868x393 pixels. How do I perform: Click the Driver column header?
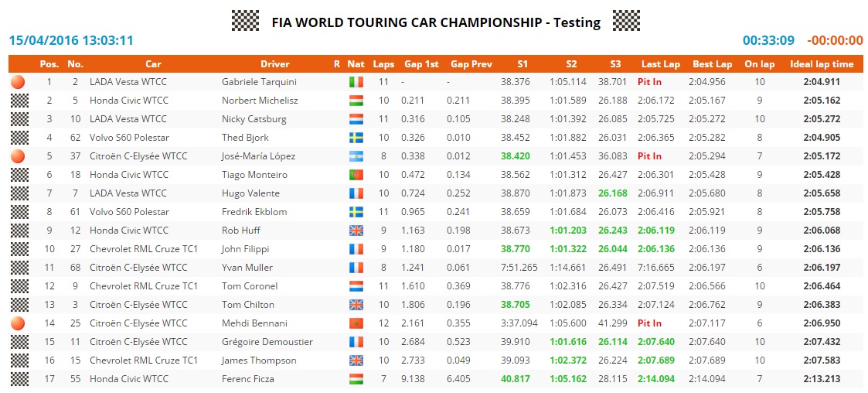coord(275,64)
